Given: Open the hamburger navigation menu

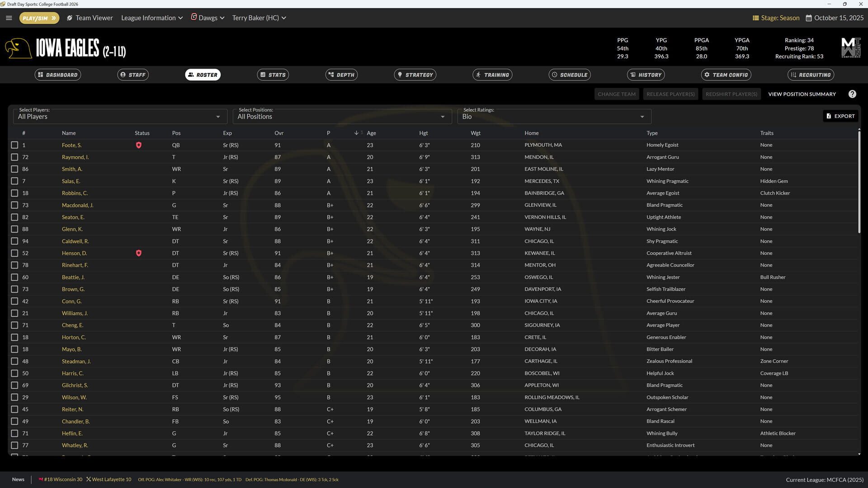Looking at the screenshot, I should 9,18.
